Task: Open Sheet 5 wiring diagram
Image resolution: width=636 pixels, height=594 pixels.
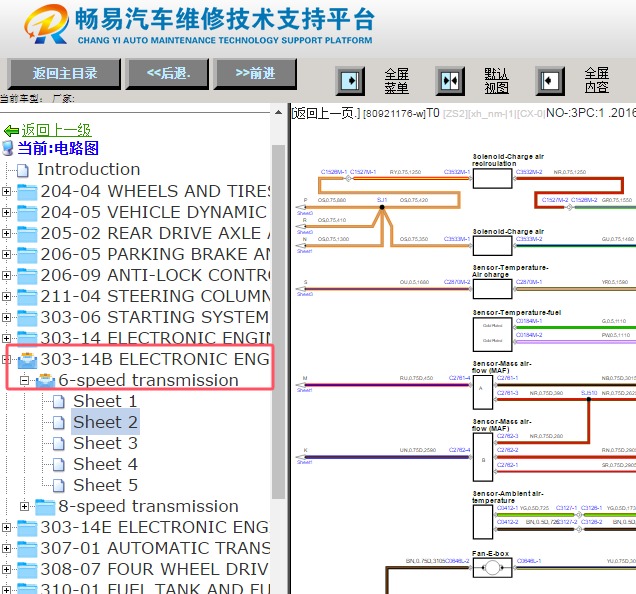Action: [105, 485]
